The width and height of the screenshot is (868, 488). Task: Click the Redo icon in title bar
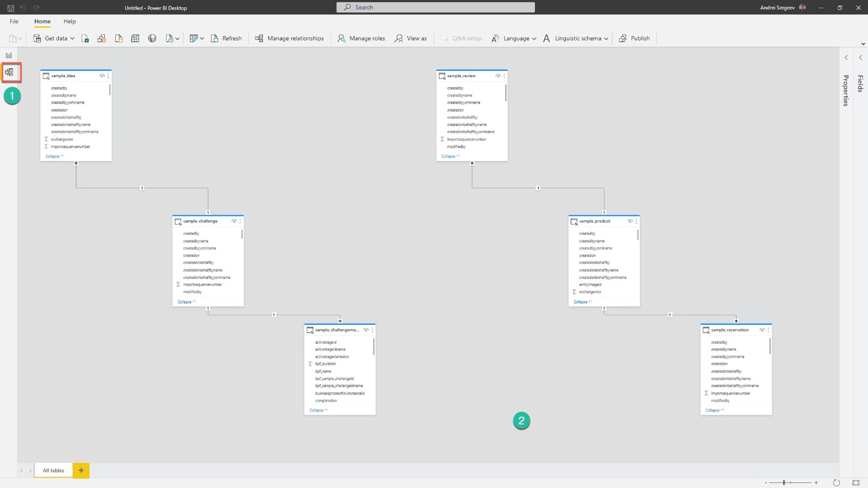tap(36, 8)
